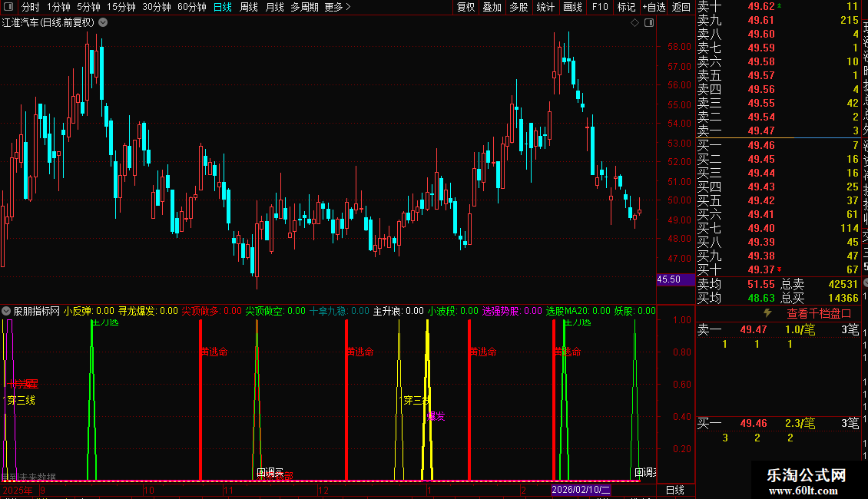The image size is (868, 499).
Task: Click the 返回 back button
Action: click(681, 7)
